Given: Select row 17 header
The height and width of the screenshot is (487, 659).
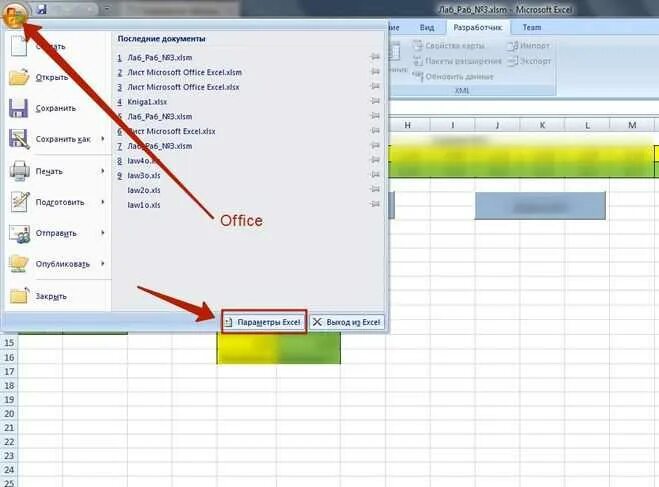Looking at the screenshot, I should [x=9, y=372].
